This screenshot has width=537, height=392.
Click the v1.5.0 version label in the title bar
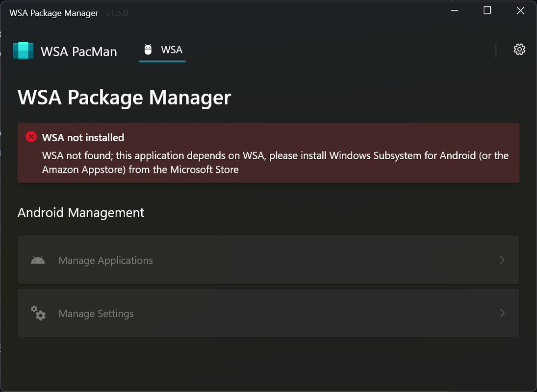(117, 13)
